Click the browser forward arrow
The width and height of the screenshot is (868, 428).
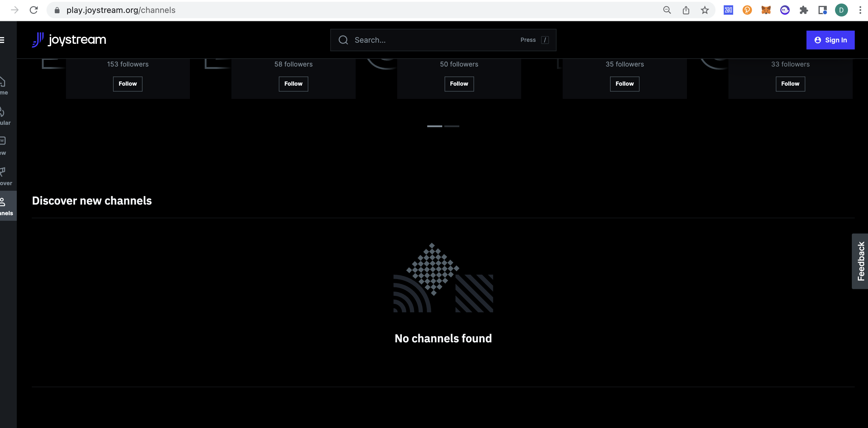coord(14,10)
